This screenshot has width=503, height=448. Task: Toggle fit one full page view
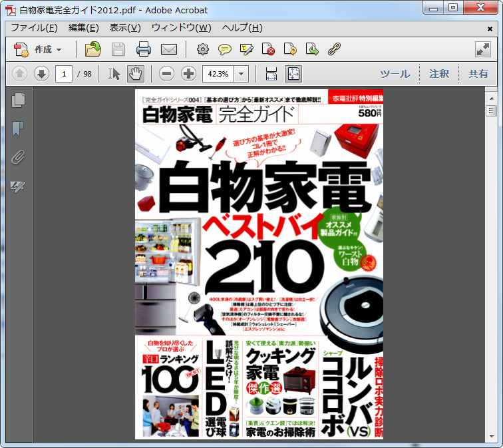[293, 74]
